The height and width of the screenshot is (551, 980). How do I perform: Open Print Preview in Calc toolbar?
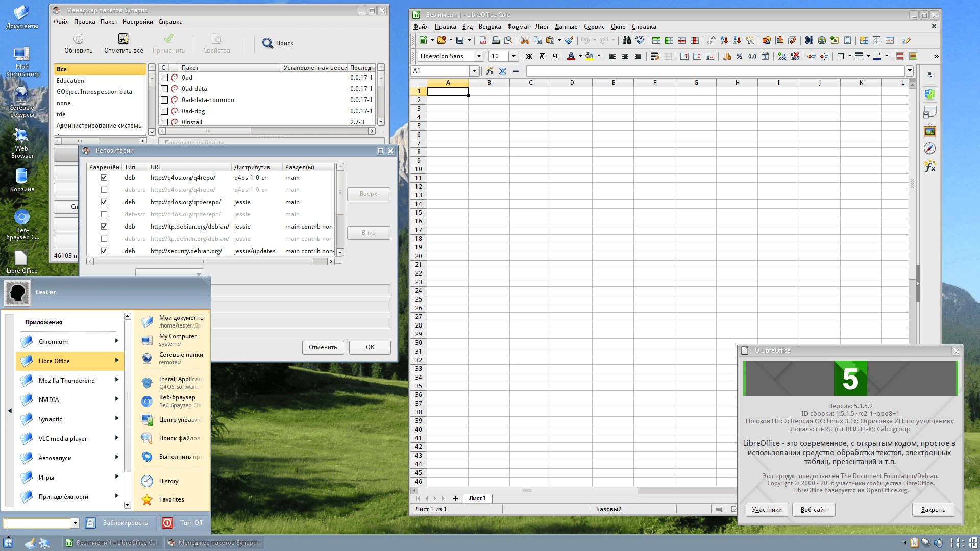[508, 41]
